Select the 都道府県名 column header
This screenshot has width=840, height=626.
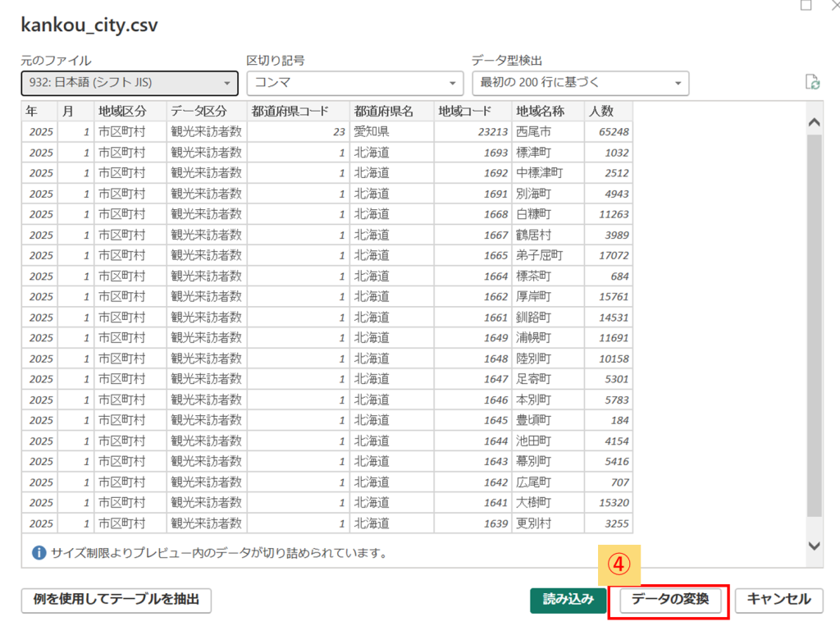391,111
